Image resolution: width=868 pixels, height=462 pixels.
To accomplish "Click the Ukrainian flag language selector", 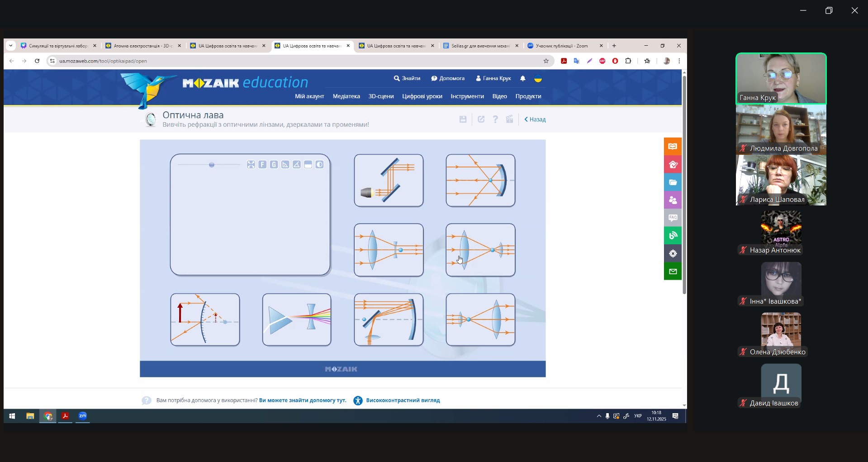I will point(538,78).
